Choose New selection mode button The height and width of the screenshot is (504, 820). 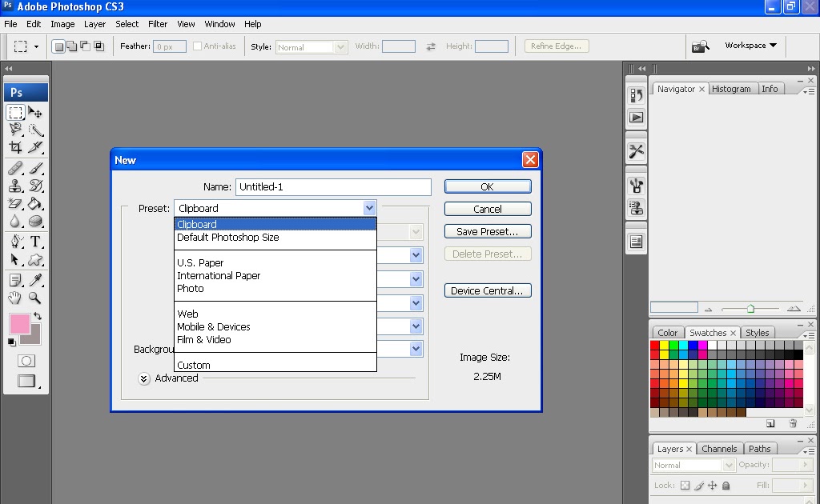click(59, 46)
